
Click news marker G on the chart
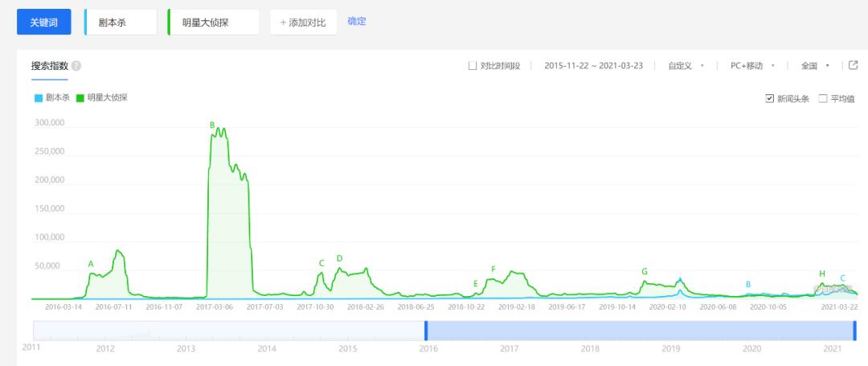(x=645, y=272)
